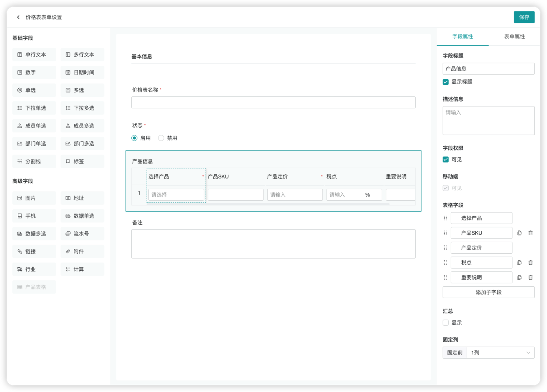Open the 固定前 column count dropdown
Screen dimensions: 547x392
coord(500,353)
